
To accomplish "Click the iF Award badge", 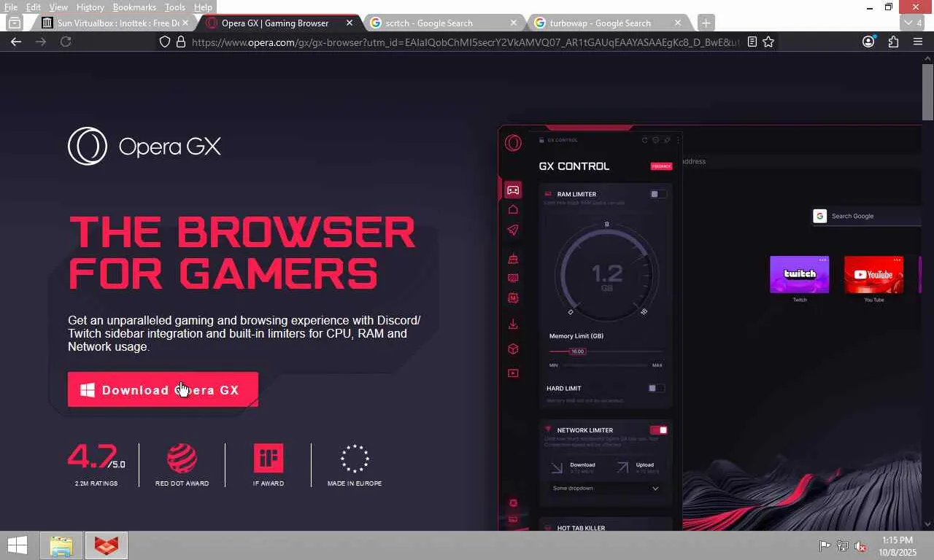I will coord(269,465).
